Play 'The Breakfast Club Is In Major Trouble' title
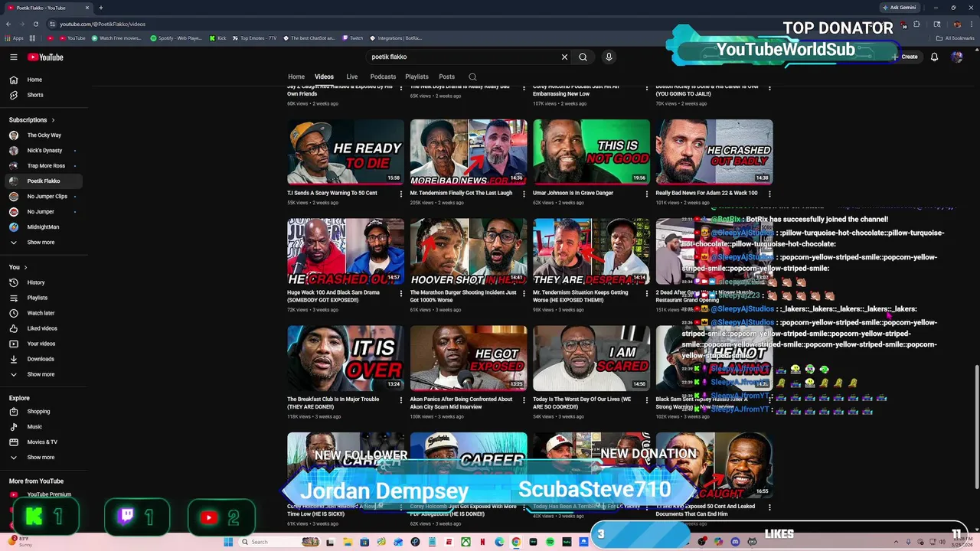 pyautogui.click(x=333, y=403)
